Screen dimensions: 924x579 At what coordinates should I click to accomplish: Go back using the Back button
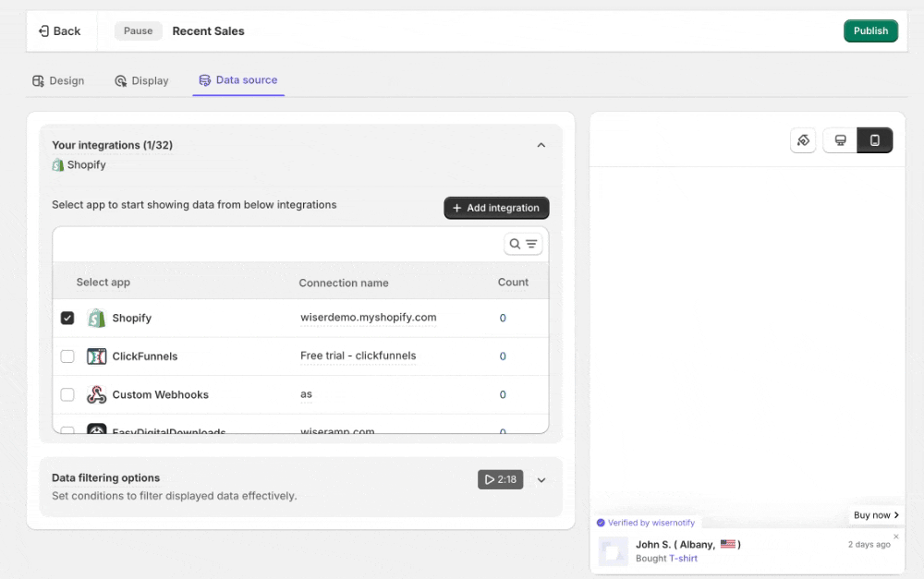(x=59, y=31)
